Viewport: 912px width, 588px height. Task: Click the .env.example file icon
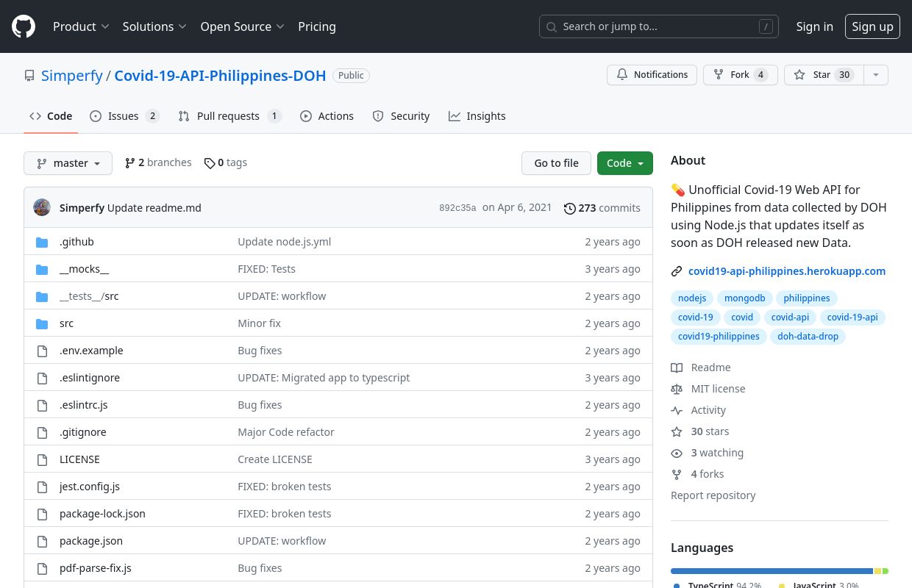coord(42,351)
